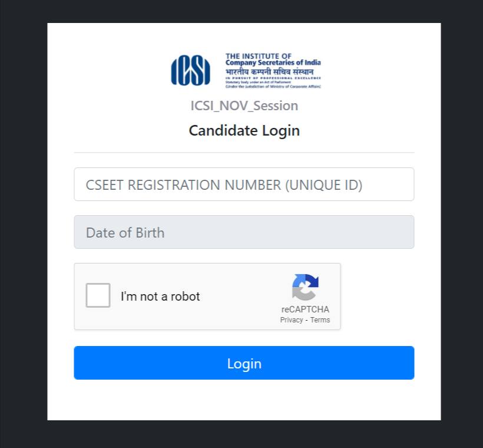Viewport: 483px width, 448px height.
Task: Click "Company Secretaries of India" logo text
Action: coord(273,62)
